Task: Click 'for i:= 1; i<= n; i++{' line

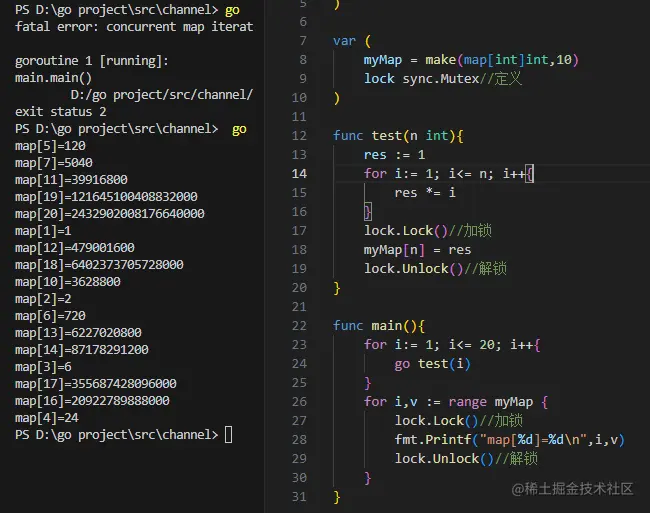Action: coord(449,174)
